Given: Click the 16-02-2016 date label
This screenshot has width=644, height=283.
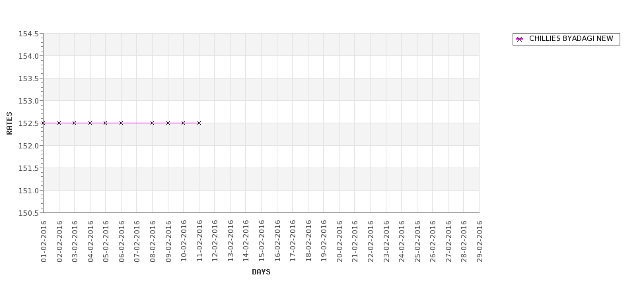Looking at the screenshot, I should [277, 241].
